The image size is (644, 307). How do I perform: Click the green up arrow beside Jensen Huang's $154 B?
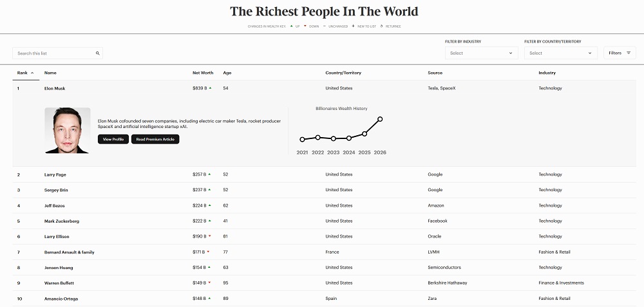point(210,267)
